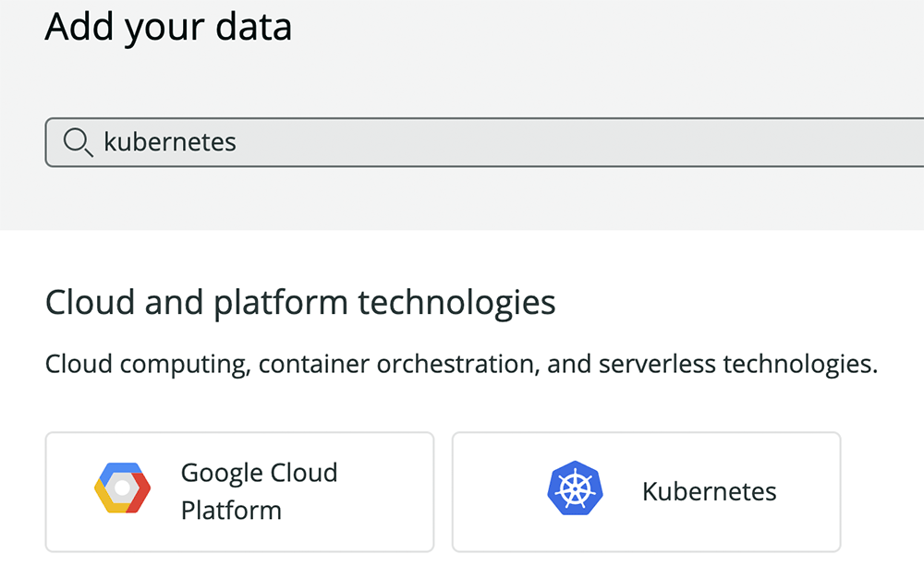Open the Google Cloud Platform card
The width and height of the screenshot is (924, 566).
tap(240, 492)
